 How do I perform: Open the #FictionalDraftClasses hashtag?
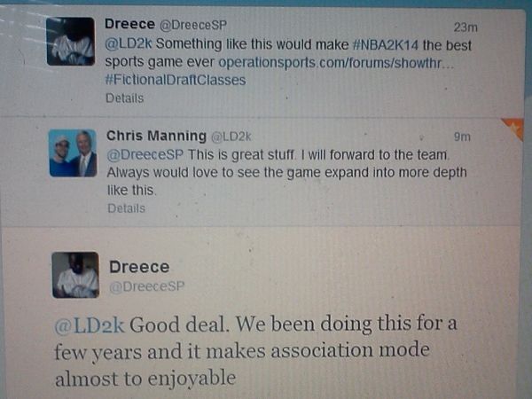coord(176,80)
